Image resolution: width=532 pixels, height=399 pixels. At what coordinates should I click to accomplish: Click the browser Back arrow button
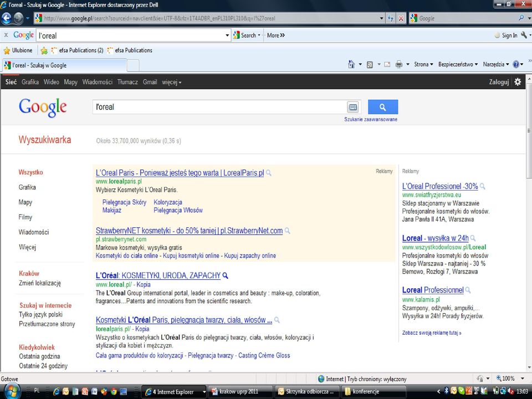pos(7,18)
